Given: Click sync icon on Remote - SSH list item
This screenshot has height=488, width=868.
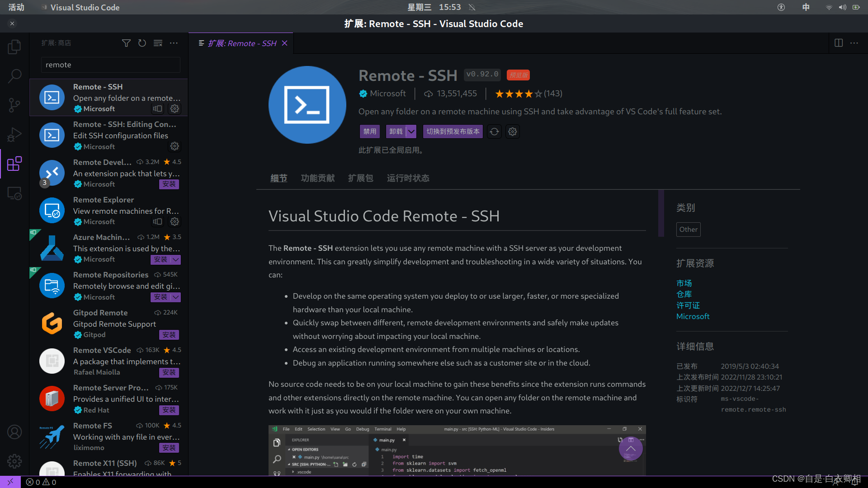Looking at the screenshot, I should click(157, 108).
